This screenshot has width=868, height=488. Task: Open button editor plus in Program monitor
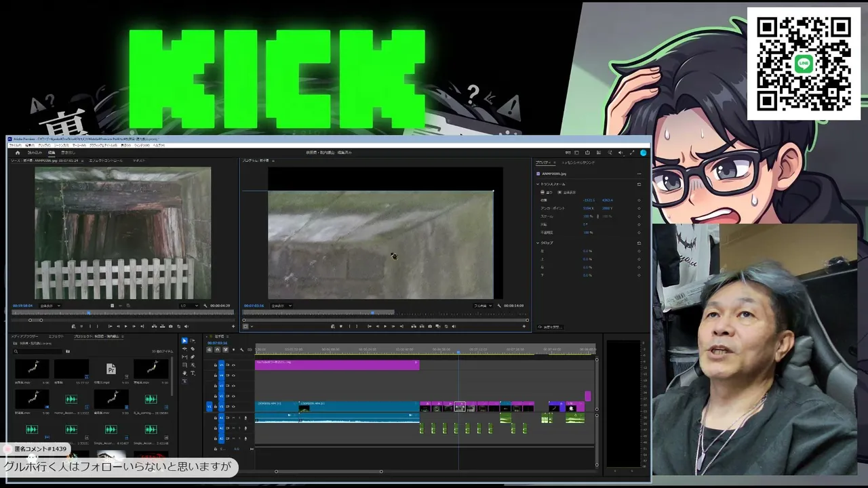pyautogui.click(x=524, y=327)
